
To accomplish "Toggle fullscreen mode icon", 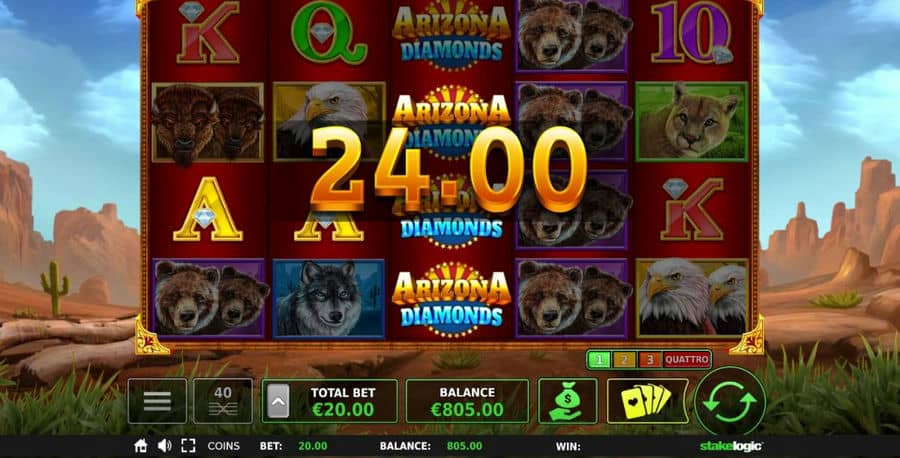I will point(188,446).
